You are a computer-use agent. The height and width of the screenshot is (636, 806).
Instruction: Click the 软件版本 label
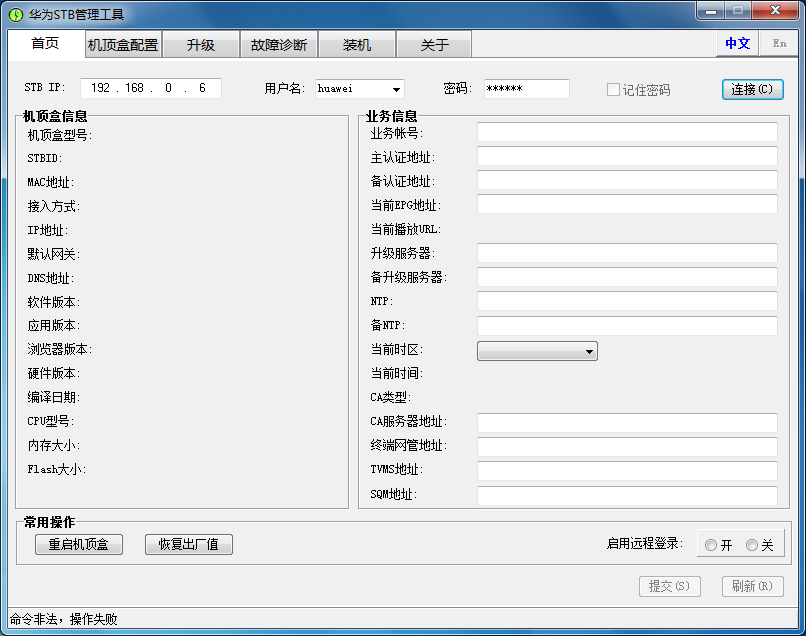coord(53,302)
